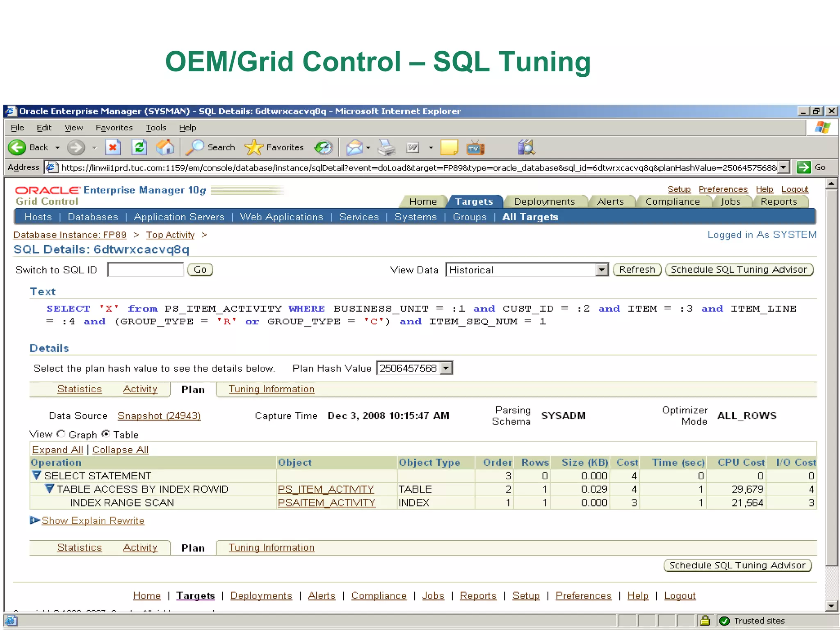Click the Research magnifier-book icon

click(526, 147)
